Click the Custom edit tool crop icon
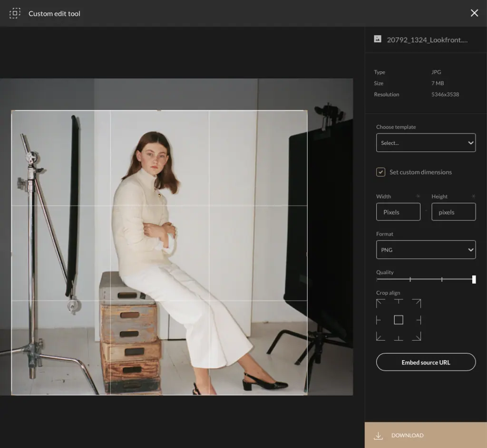Viewport: 487px width, 448px height. pos(15,13)
